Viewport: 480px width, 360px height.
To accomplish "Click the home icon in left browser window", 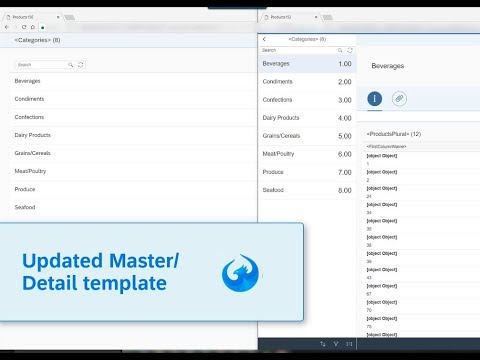I will [33, 27].
